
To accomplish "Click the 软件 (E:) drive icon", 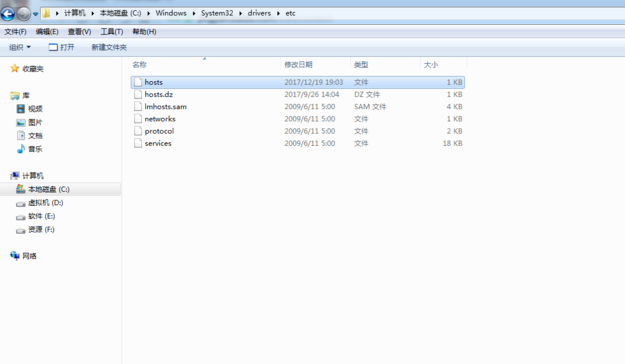I will (x=21, y=217).
